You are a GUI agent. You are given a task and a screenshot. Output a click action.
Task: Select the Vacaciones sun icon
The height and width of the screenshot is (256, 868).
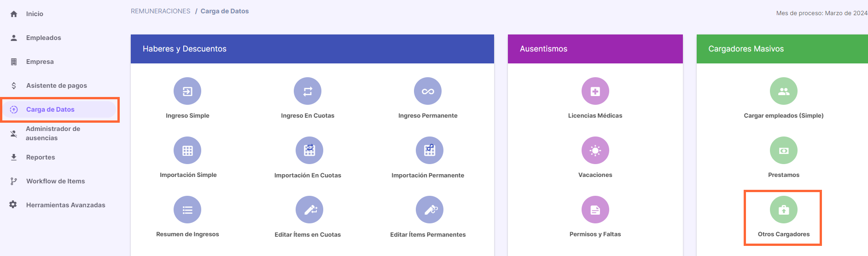(x=595, y=150)
